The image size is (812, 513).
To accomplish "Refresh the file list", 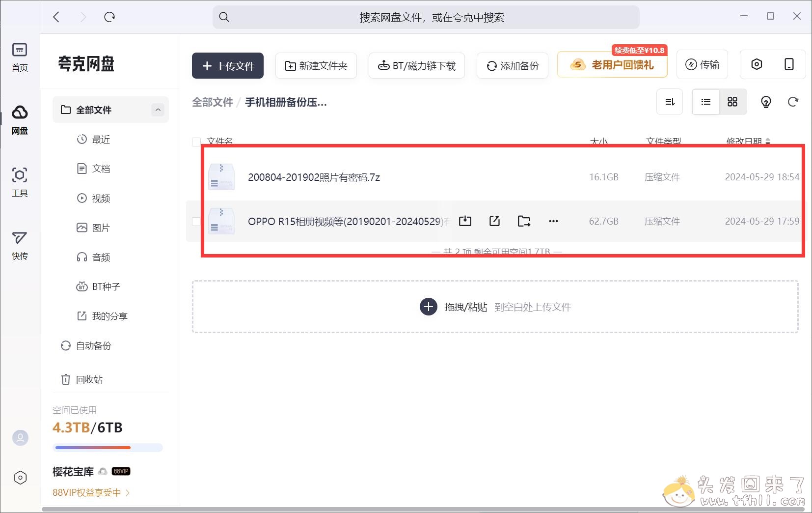I will pyautogui.click(x=793, y=102).
